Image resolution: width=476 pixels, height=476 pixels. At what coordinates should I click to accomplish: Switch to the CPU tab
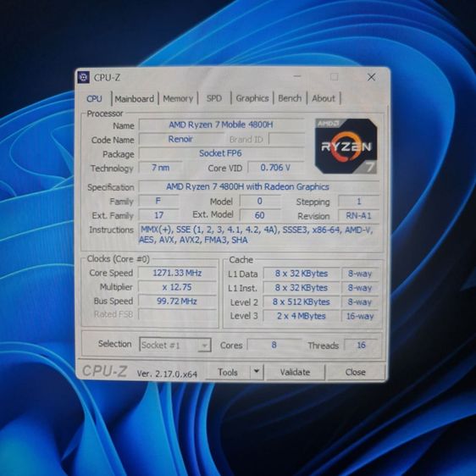[x=94, y=98]
